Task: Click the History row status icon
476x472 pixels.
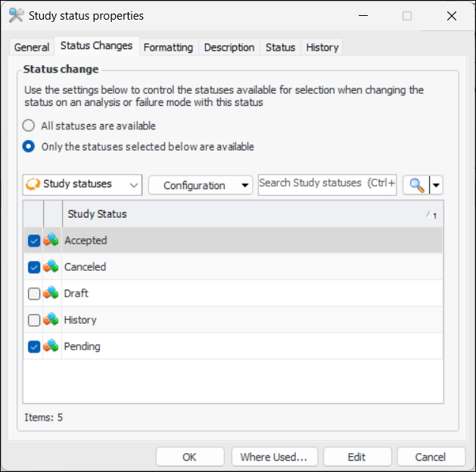Action: (x=51, y=320)
